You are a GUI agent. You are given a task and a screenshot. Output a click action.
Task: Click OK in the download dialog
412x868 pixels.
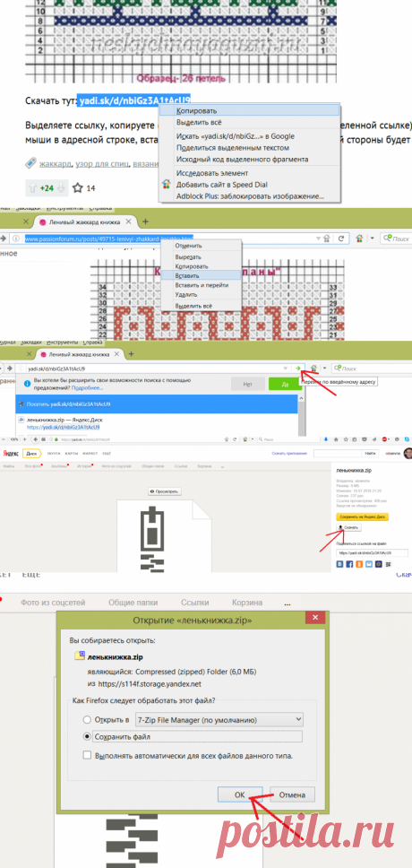pyautogui.click(x=239, y=794)
